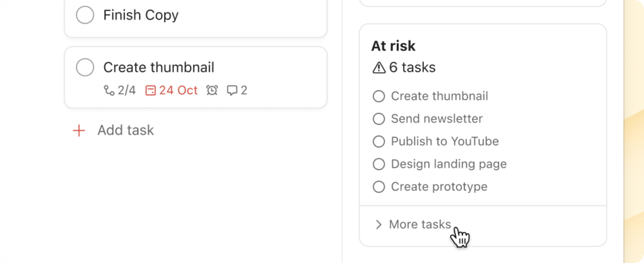Click the Add task label text
Image resolution: width=644 pixels, height=263 pixels.
coord(125,131)
